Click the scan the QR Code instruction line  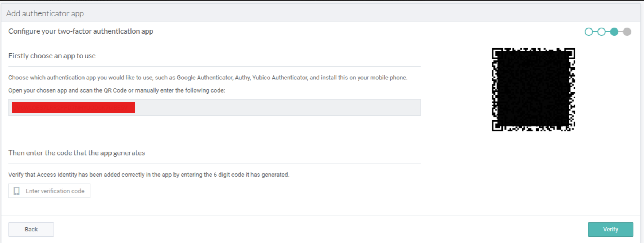coord(117,90)
